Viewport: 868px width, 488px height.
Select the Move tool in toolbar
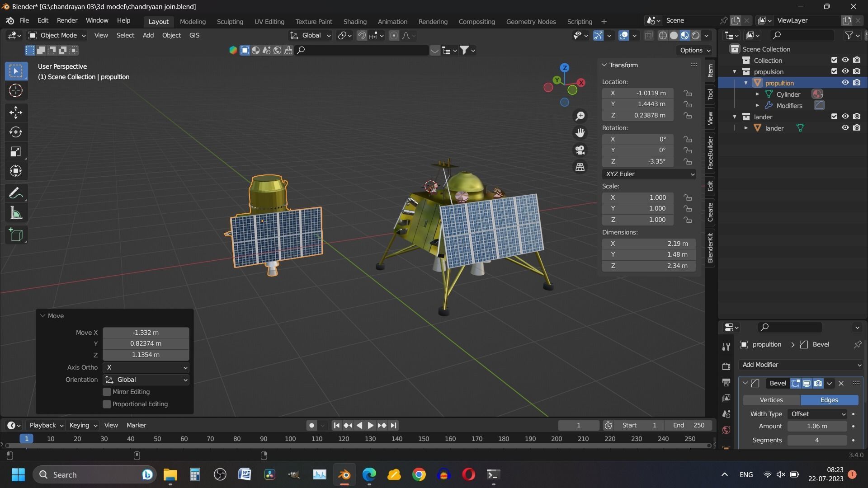tap(16, 112)
